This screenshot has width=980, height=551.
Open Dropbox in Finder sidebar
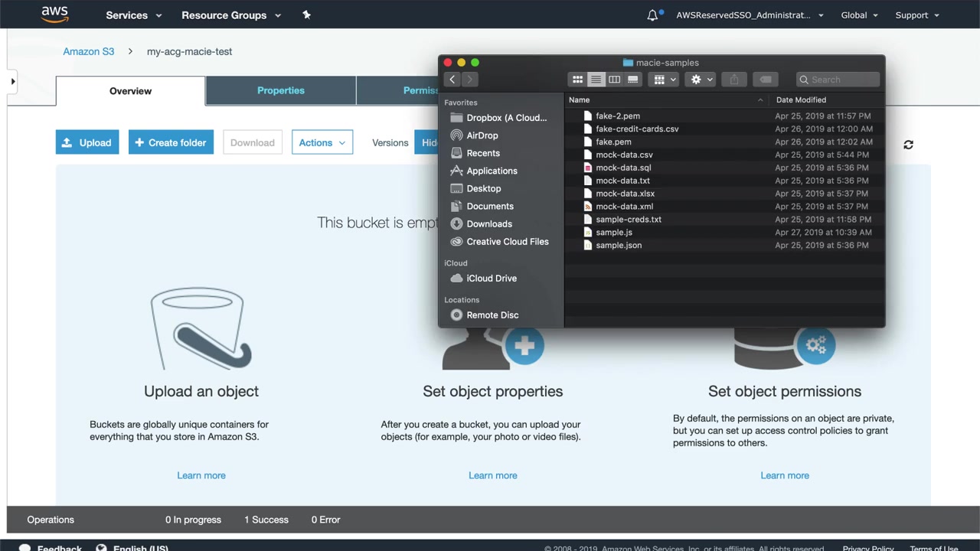[499, 118]
